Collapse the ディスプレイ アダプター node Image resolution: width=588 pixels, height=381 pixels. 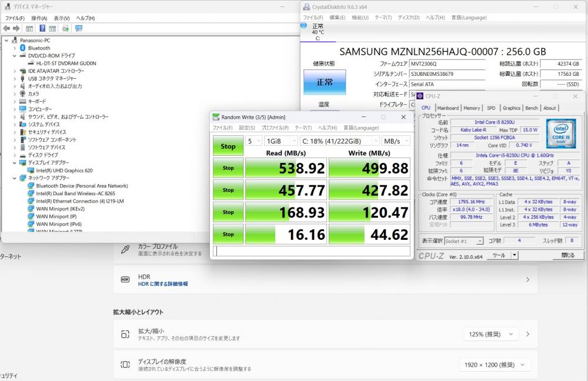tap(15, 163)
